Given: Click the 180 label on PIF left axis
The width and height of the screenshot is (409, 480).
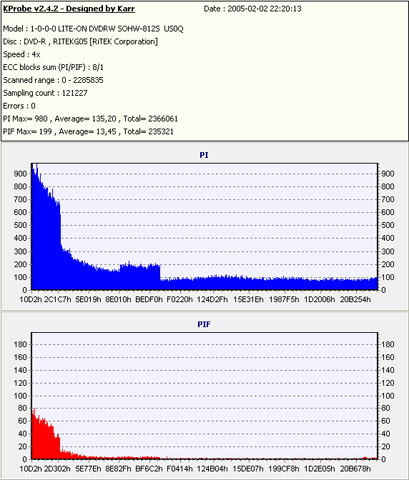Looking at the screenshot, I should [20, 344].
